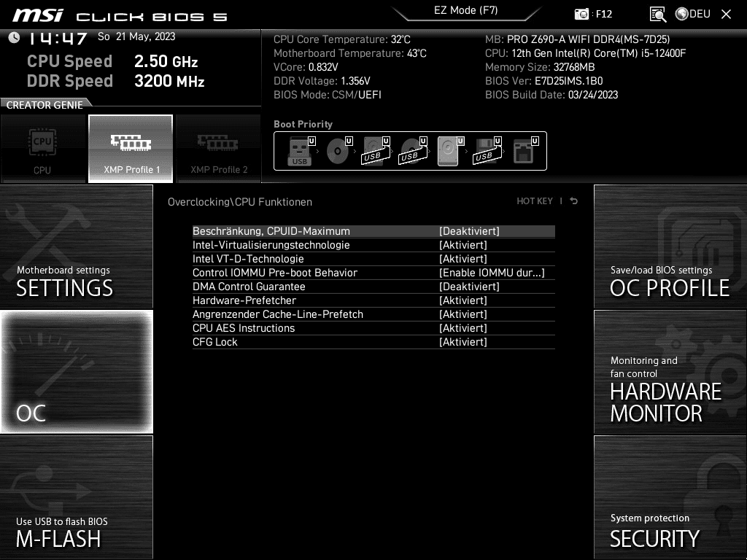Screen dimensions: 747x560
Task: Change Hardware-Prefetcher value [Aktiviert]
Action: (x=463, y=300)
